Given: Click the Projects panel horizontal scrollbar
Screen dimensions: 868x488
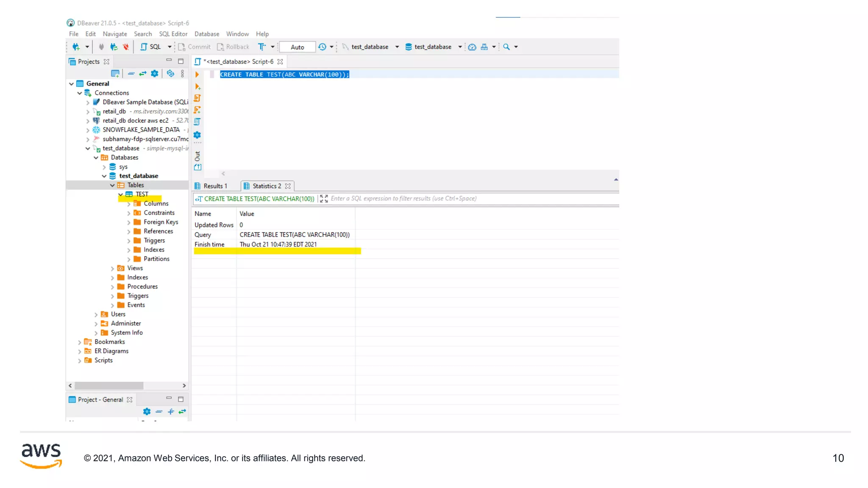Looking at the screenshot, I should coord(109,385).
